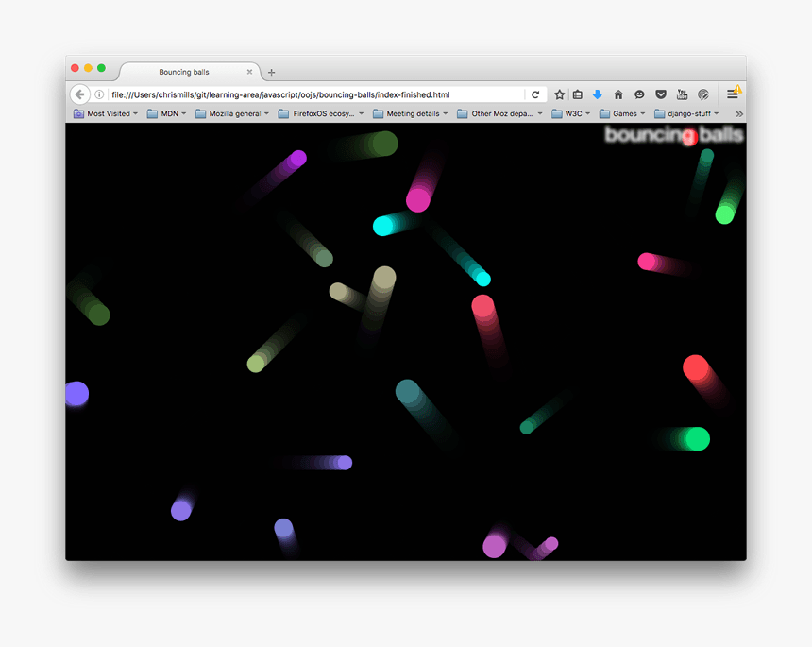Go to the Firefox home page

pyautogui.click(x=618, y=94)
